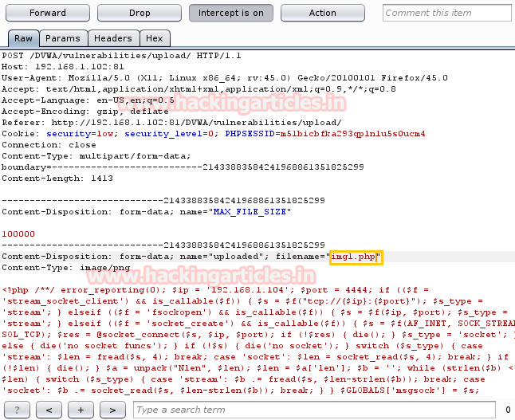Open search help with the ? button
Image resolution: width=515 pixels, height=420 pixels.
[x=17, y=410]
